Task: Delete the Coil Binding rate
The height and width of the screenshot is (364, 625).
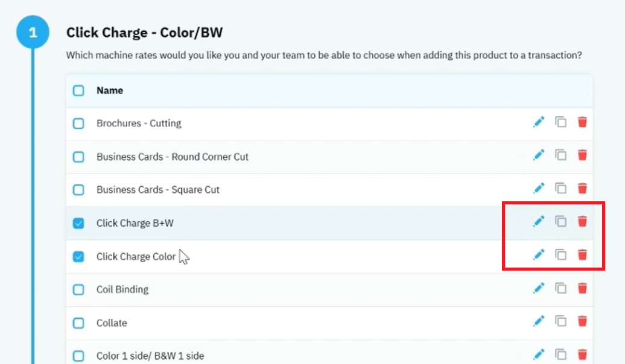Action: pos(582,288)
